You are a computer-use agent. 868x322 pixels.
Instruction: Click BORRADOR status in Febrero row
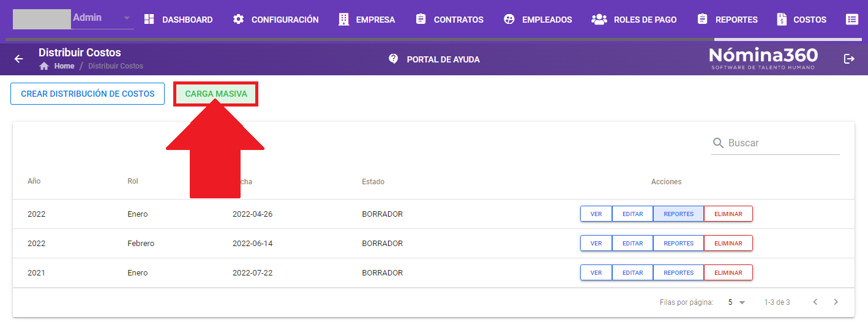(383, 244)
